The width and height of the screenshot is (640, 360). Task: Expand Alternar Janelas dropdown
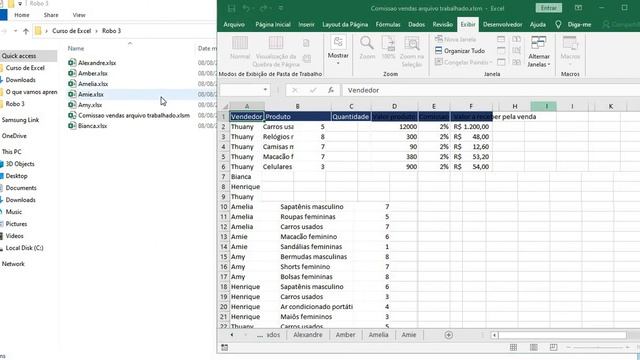tap(539, 51)
